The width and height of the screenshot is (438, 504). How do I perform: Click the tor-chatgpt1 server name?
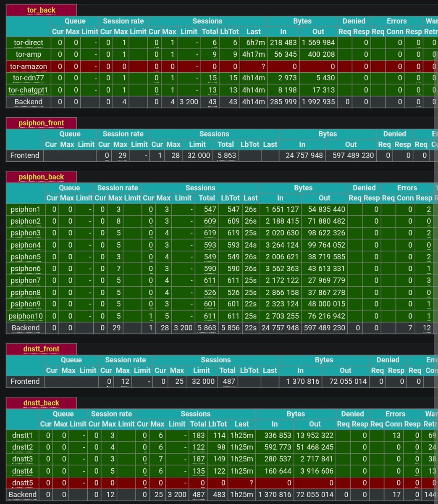[28, 90]
